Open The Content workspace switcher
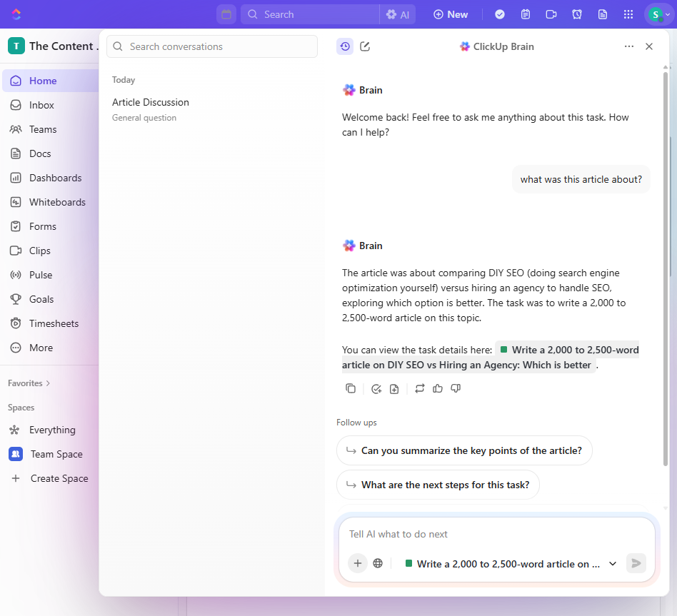Viewport: 677px width, 616px height. [x=53, y=46]
